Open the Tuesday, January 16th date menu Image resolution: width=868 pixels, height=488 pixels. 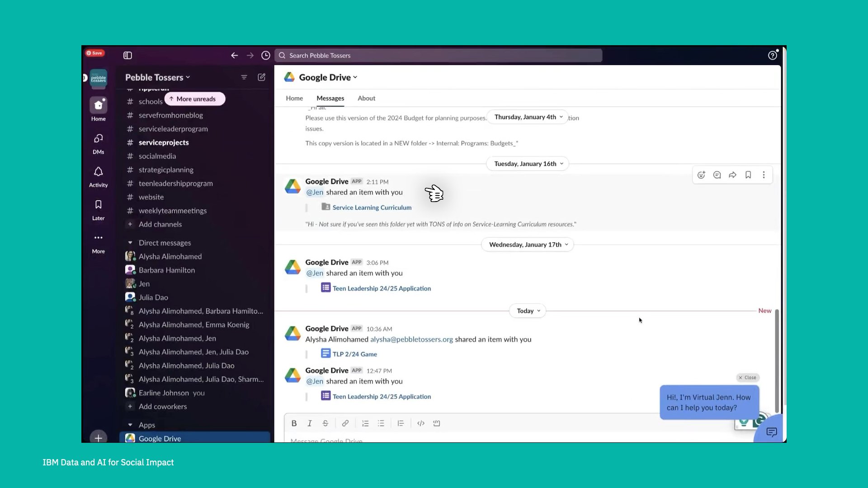point(528,164)
